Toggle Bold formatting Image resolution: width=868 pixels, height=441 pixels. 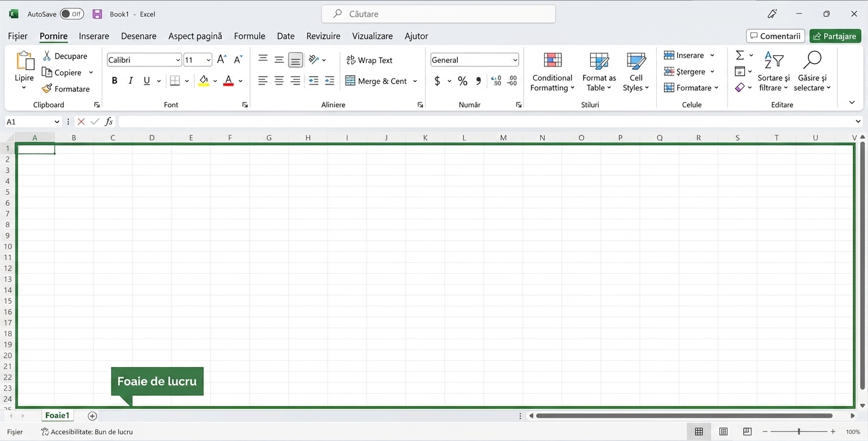[x=115, y=81]
